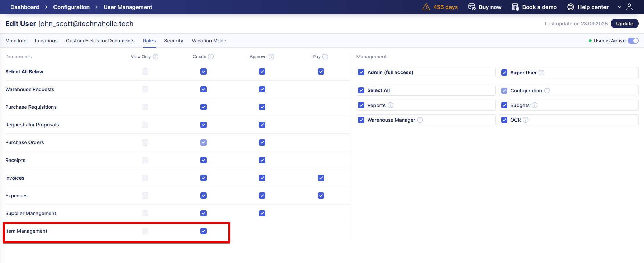
Task: Click the Update button
Action: (624, 24)
